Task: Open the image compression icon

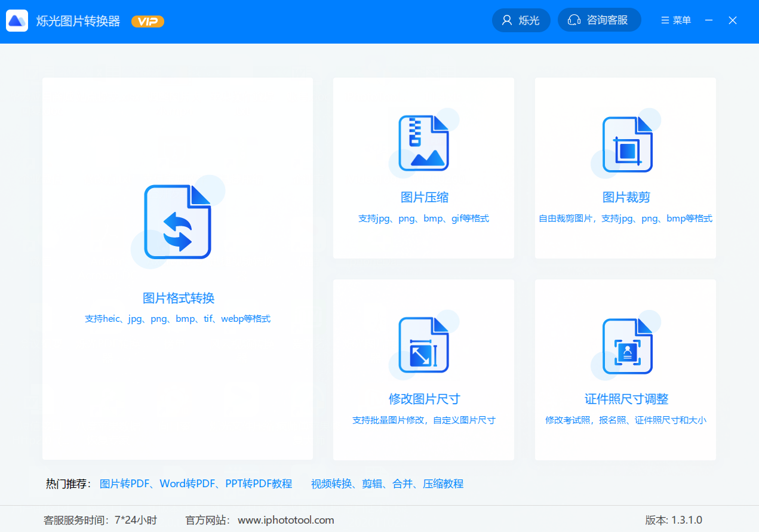Action: coord(423,143)
